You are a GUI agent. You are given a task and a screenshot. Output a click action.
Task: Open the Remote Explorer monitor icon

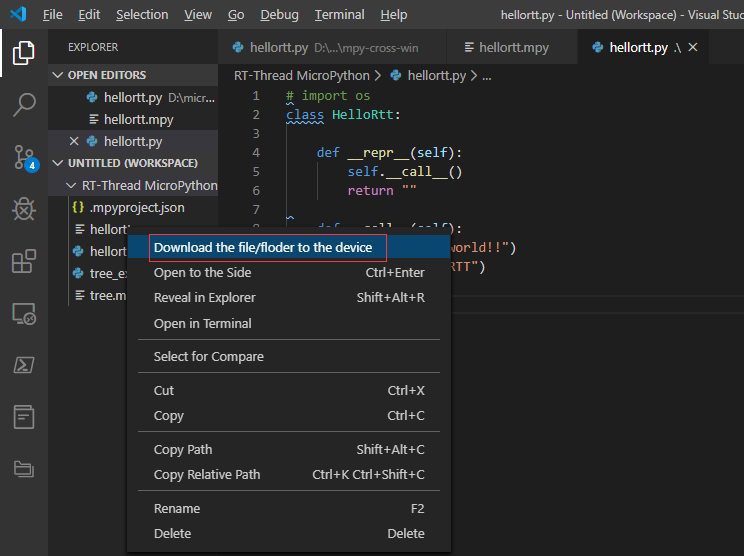coord(24,314)
